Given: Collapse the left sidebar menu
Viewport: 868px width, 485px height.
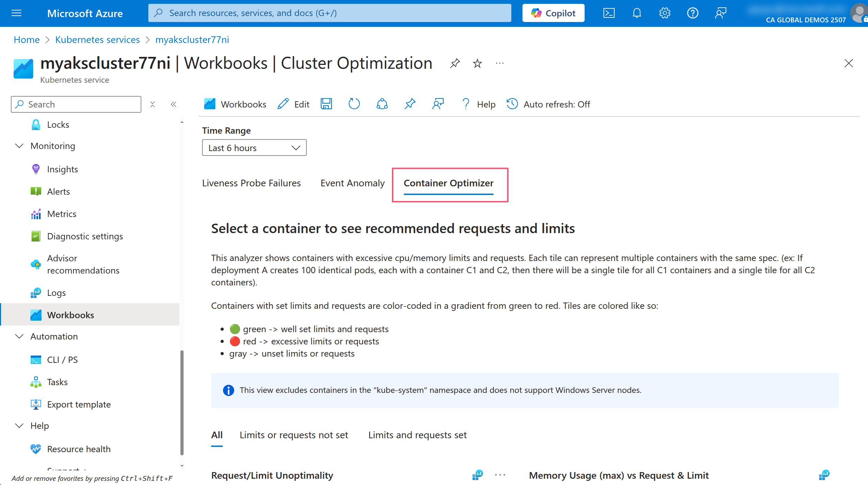Looking at the screenshot, I should [x=173, y=104].
